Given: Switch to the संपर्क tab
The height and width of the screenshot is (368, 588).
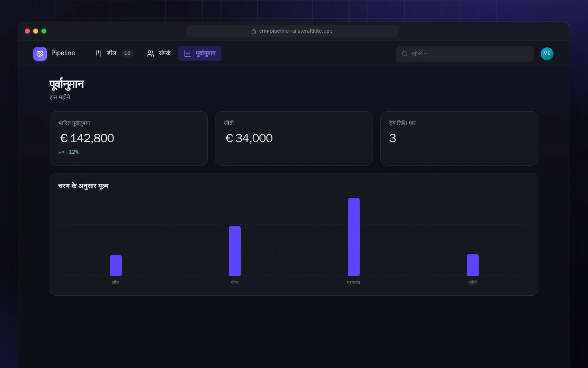Looking at the screenshot, I should pyautogui.click(x=158, y=53).
